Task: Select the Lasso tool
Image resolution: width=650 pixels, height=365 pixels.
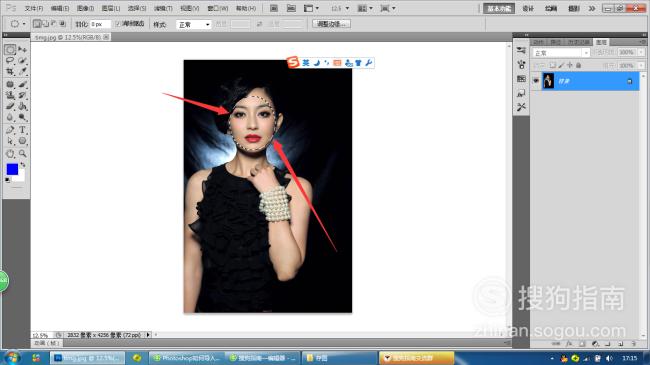Action: (x=10, y=61)
